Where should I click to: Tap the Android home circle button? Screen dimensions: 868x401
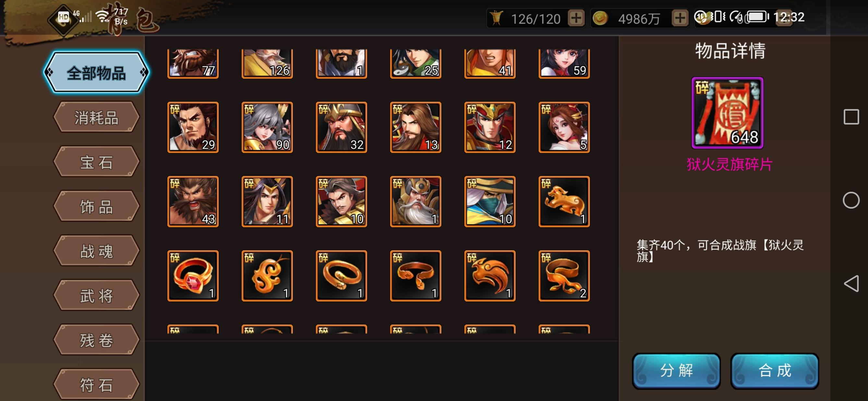(851, 200)
